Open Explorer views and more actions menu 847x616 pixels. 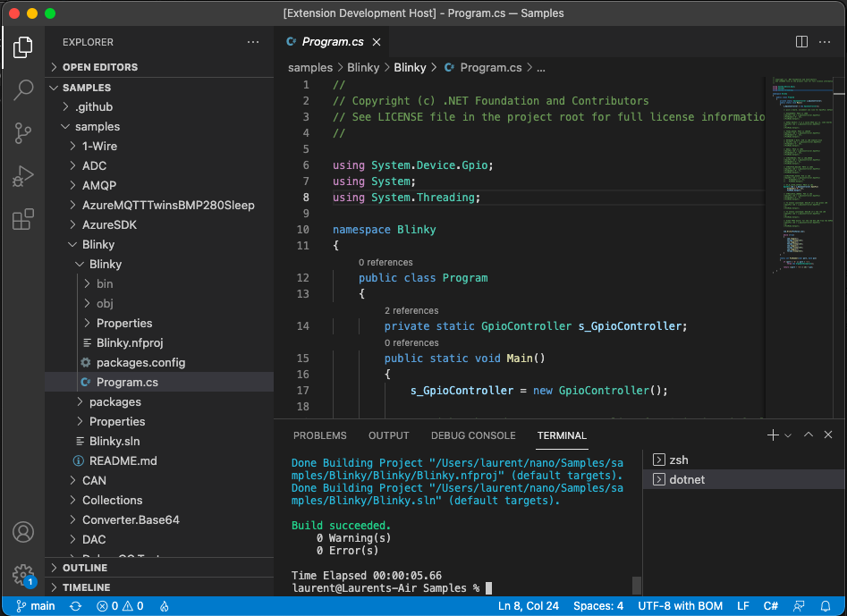coord(253,42)
